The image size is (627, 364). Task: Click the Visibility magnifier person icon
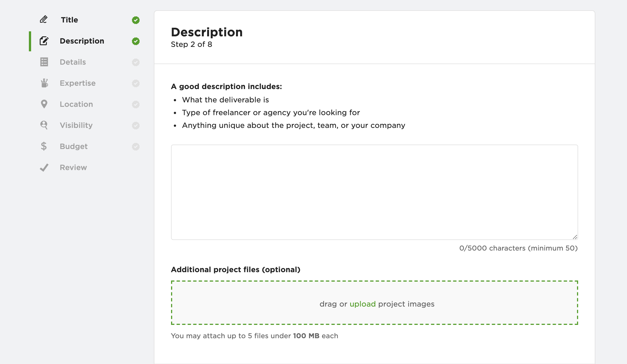tap(44, 125)
